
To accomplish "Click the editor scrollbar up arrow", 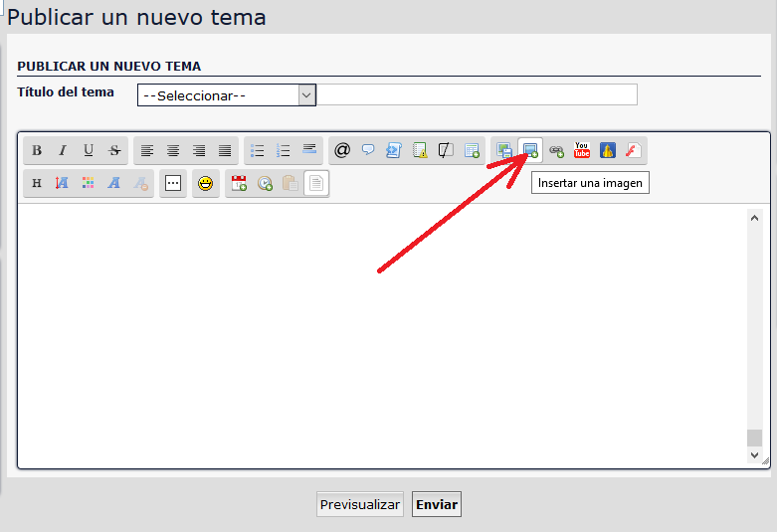I will point(755,218).
